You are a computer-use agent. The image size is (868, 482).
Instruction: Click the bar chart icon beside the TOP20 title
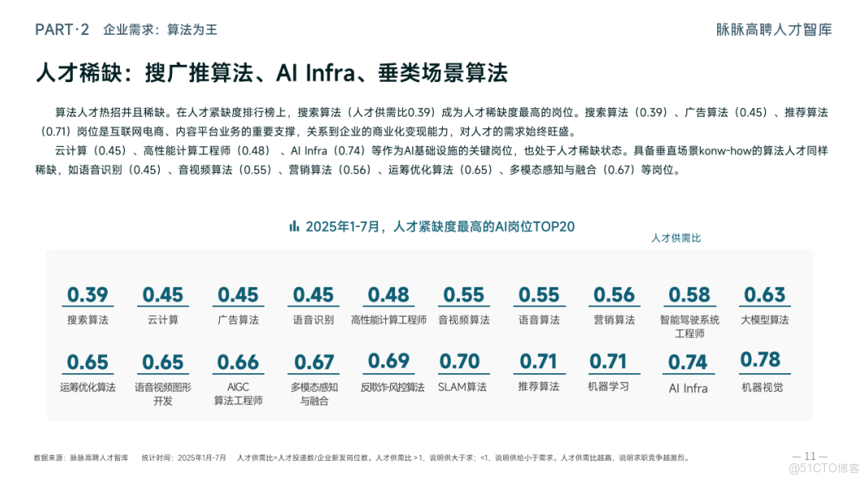click(x=294, y=226)
